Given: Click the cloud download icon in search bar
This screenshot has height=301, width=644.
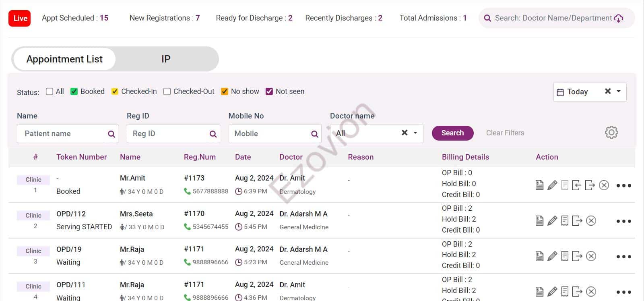Looking at the screenshot, I should click(619, 19).
